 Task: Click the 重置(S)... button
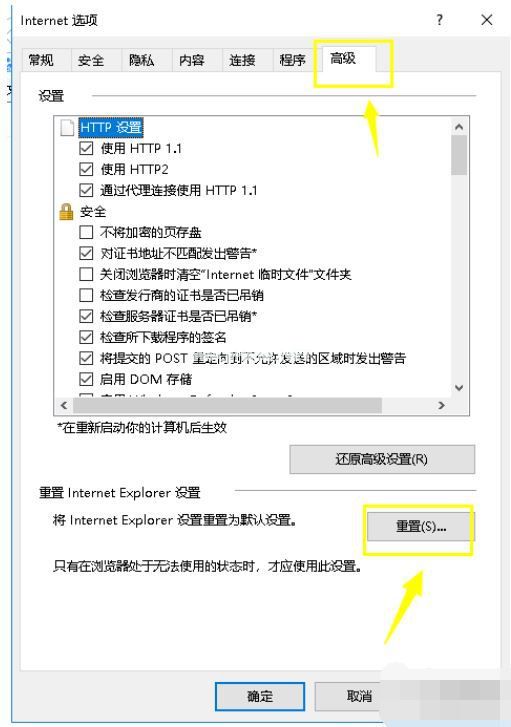(x=421, y=526)
